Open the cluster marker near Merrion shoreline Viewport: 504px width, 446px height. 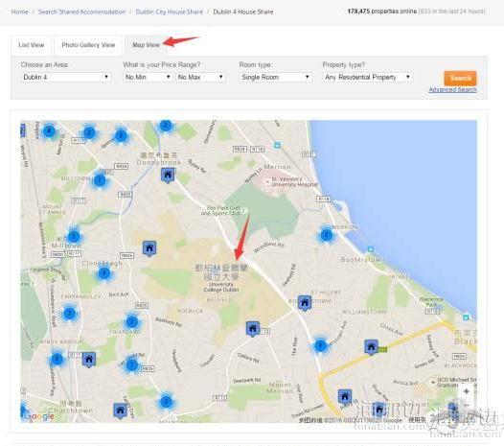(326, 235)
